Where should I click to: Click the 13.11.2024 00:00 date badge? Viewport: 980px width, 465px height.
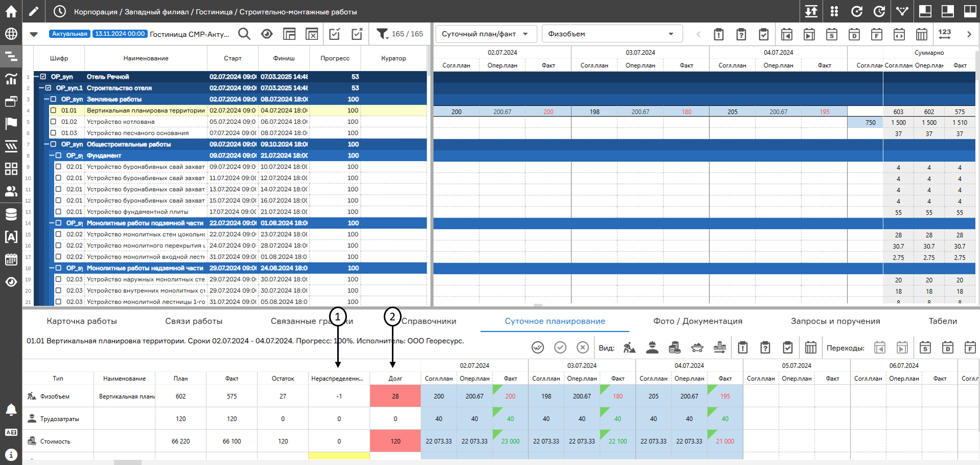[121, 34]
